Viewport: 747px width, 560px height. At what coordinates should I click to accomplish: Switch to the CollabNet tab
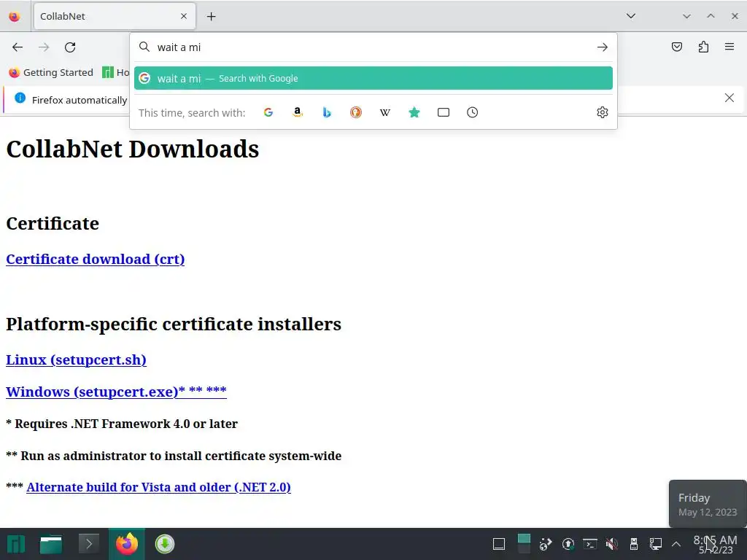[x=115, y=16]
